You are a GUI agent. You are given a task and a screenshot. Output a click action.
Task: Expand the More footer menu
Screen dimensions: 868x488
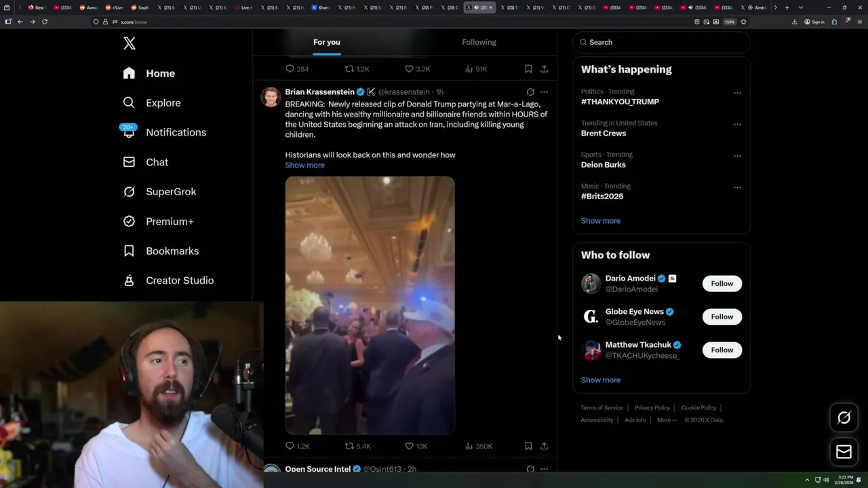pos(667,420)
